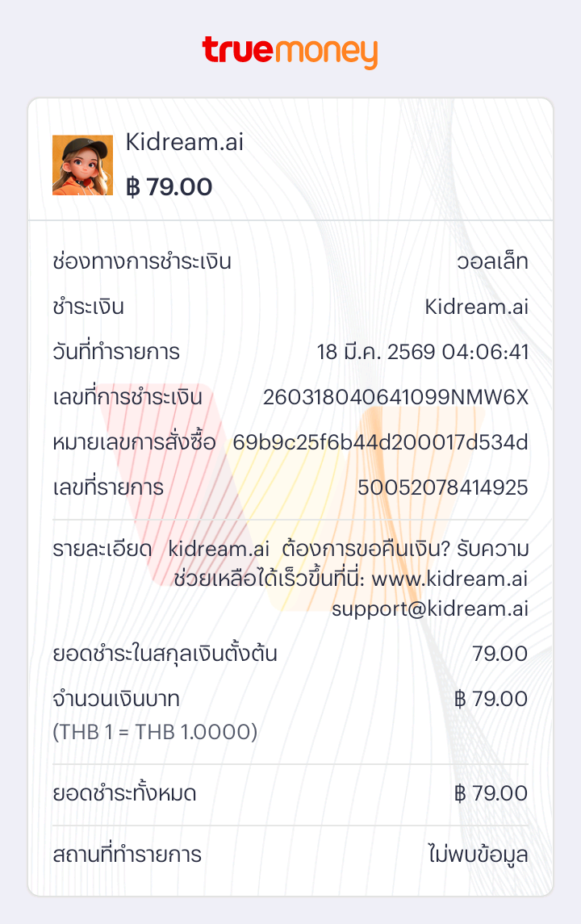Image resolution: width=581 pixels, height=924 pixels.
Task: Select order number 69b9c25f6b44d200017d534d
Action: pyautogui.click(x=380, y=443)
